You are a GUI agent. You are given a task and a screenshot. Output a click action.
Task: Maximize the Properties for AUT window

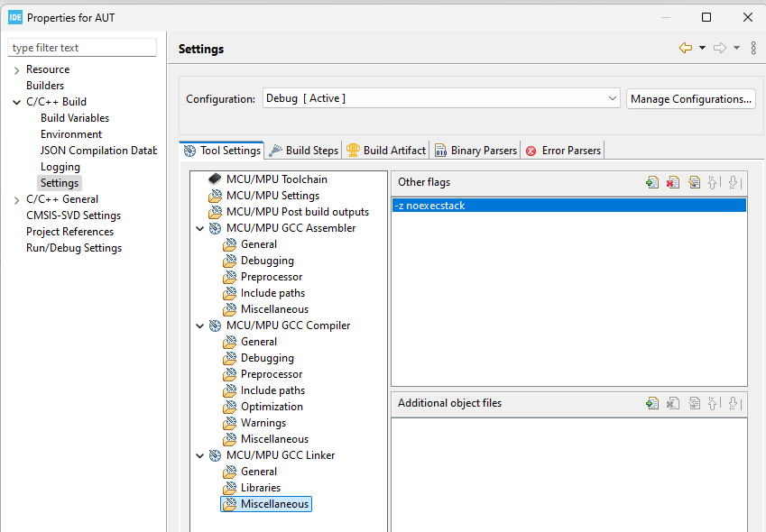point(706,17)
